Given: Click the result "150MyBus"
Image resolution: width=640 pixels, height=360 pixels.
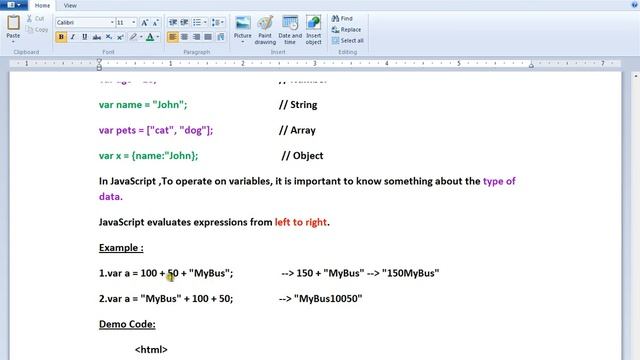Looking at the screenshot, I should 411,273.
